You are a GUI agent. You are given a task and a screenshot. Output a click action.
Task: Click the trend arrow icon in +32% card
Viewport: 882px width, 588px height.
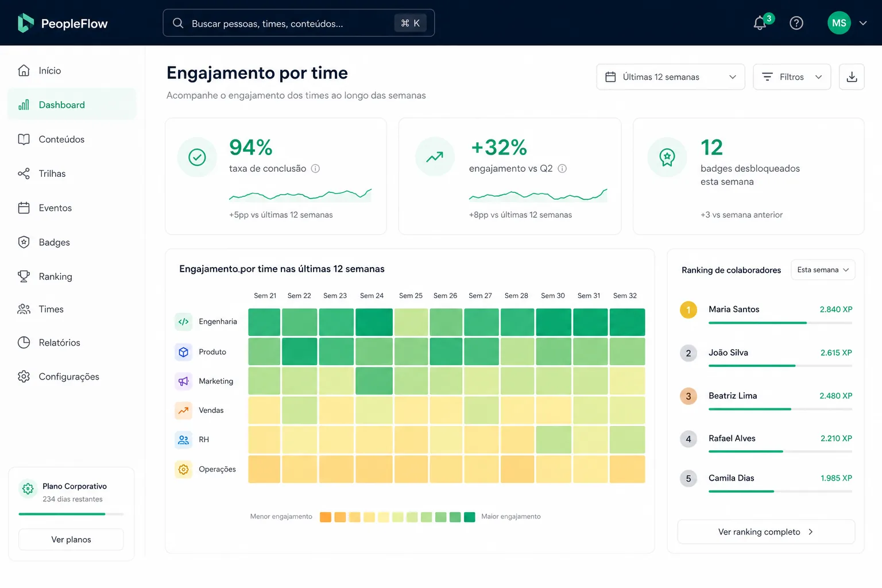[x=435, y=157]
